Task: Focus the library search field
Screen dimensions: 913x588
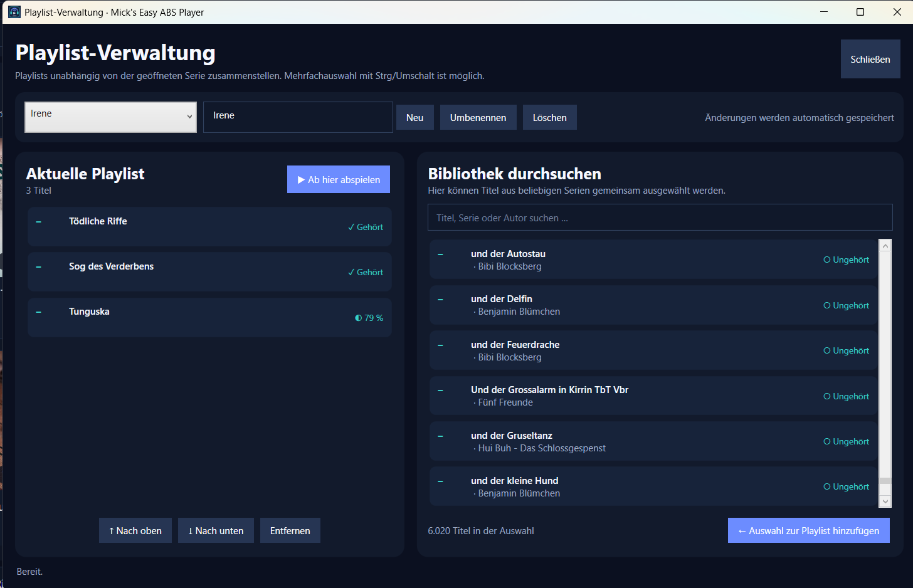Action: (x=660, y=218)
